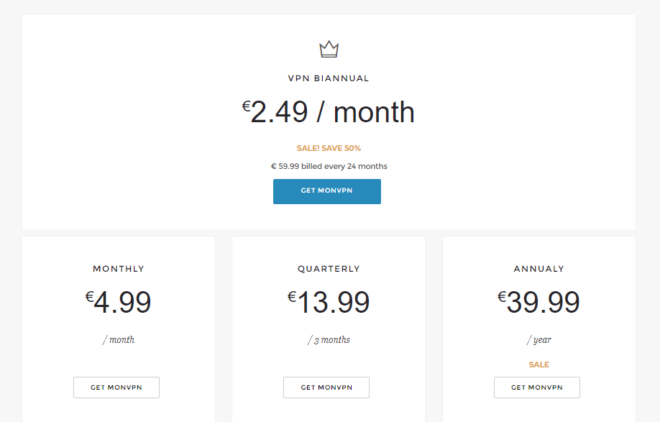Click the €4.99 monthly price

(x=118, y=302)
